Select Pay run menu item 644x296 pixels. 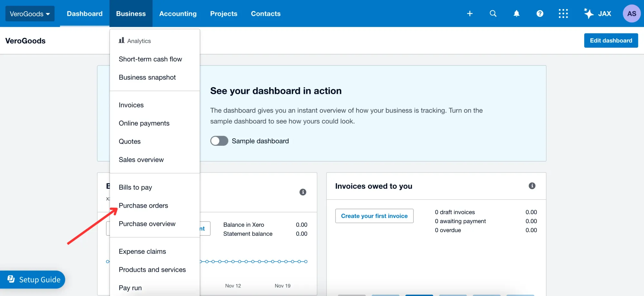155,288
